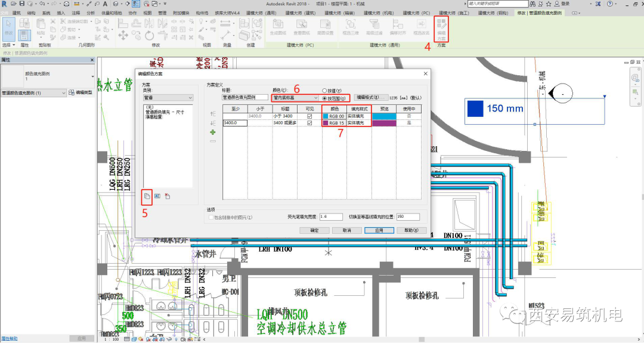This screenshot has height=343, width=644.
Task: Redo action arrow icon
Action: [54, 4]
